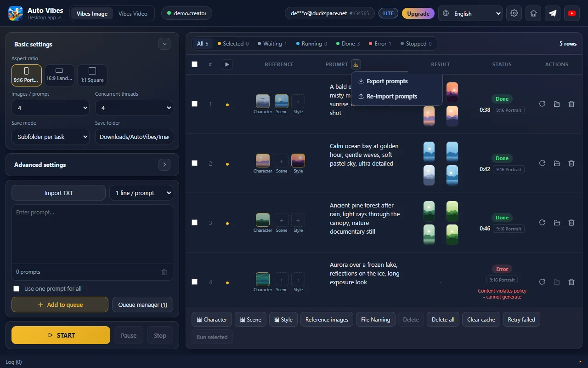The width and height of the screenshot is (588, 368).
Task: Open the '1 line / prompt' dropdown
Action: click(x=141, y=193)
